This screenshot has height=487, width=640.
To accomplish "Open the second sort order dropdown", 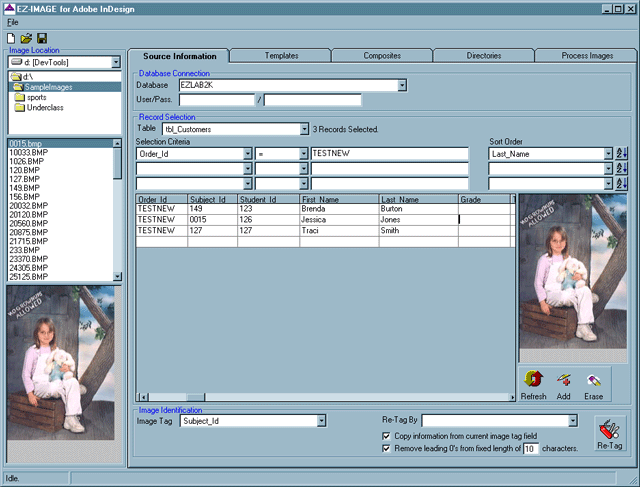I will [608, 169].
